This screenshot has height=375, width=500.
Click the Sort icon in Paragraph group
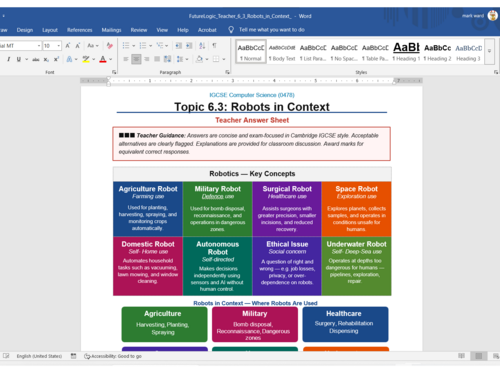click(202, 46)
